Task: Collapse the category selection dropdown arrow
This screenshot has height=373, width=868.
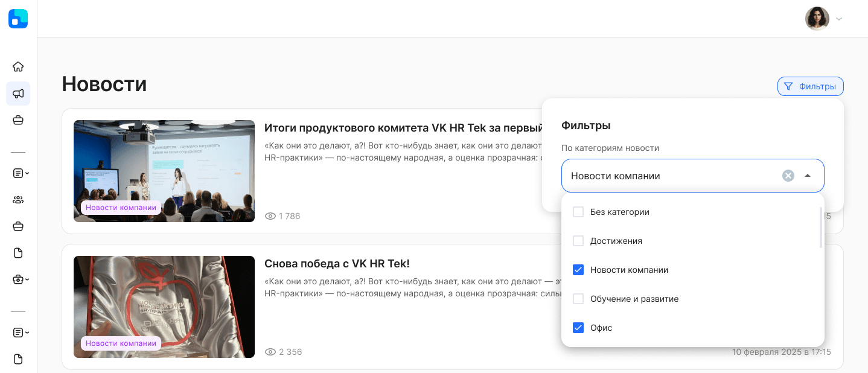Action: (x=808, y=176)
